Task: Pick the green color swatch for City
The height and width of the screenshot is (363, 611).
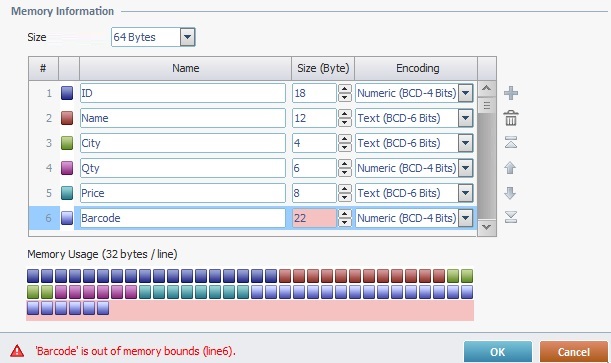Action: coord(67,143)
